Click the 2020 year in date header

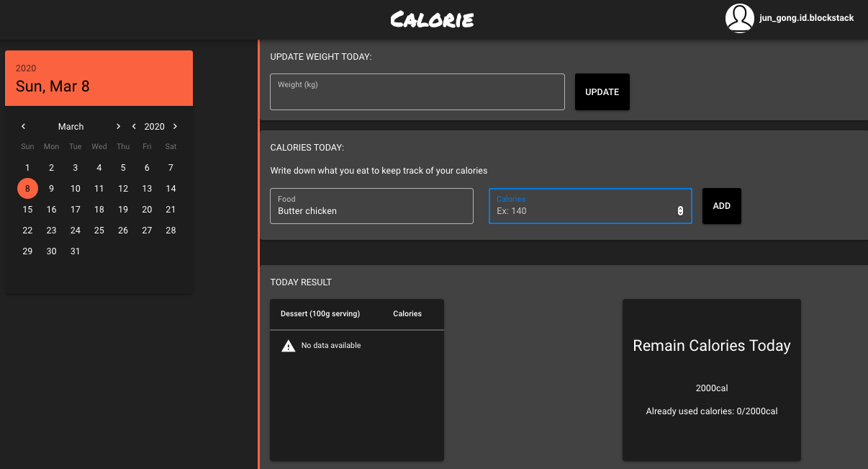click(26, 68)
